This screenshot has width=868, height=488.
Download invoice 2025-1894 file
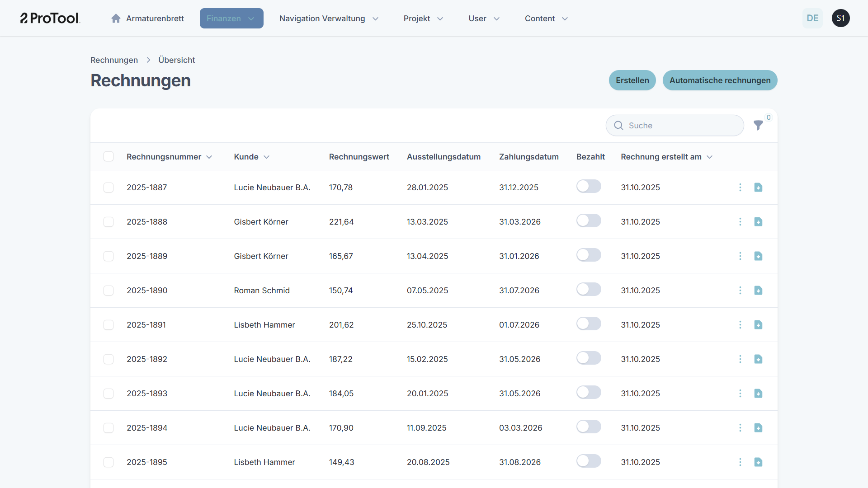click(758, 428)
